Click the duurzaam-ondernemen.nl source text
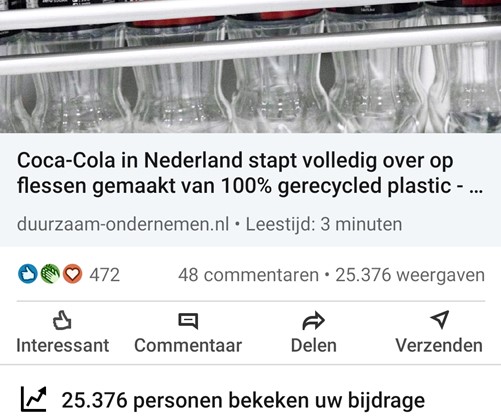501x417 pixels. (x=123, y=224)
